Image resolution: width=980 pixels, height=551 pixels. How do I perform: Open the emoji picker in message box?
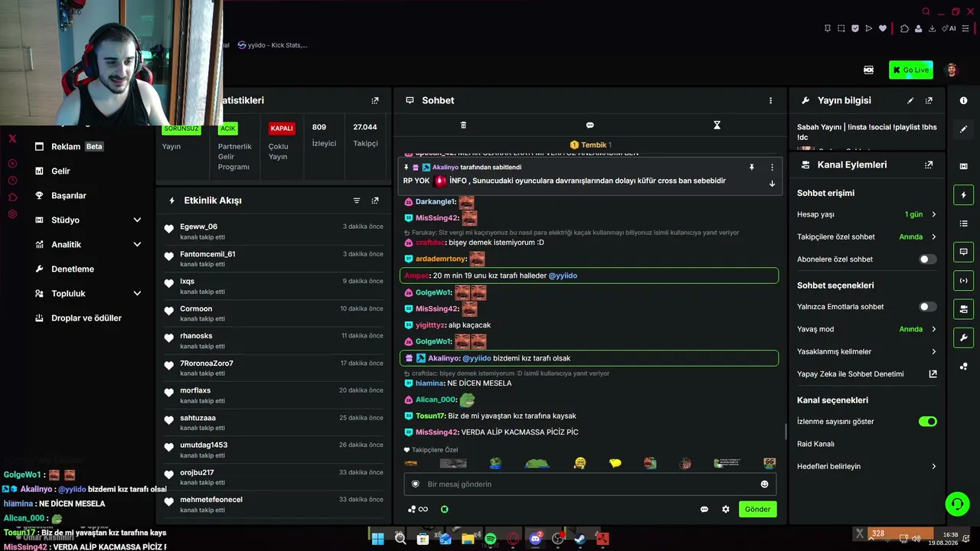(764, 484)
